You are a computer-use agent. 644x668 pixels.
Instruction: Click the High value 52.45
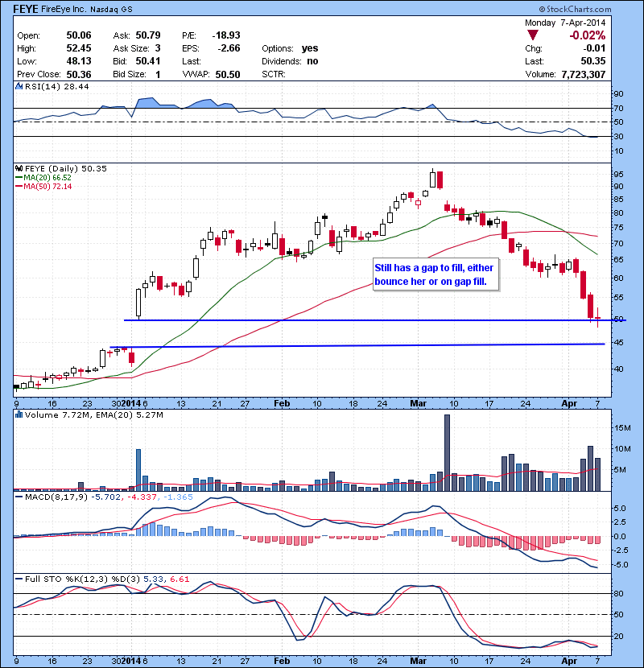[79, 48]
